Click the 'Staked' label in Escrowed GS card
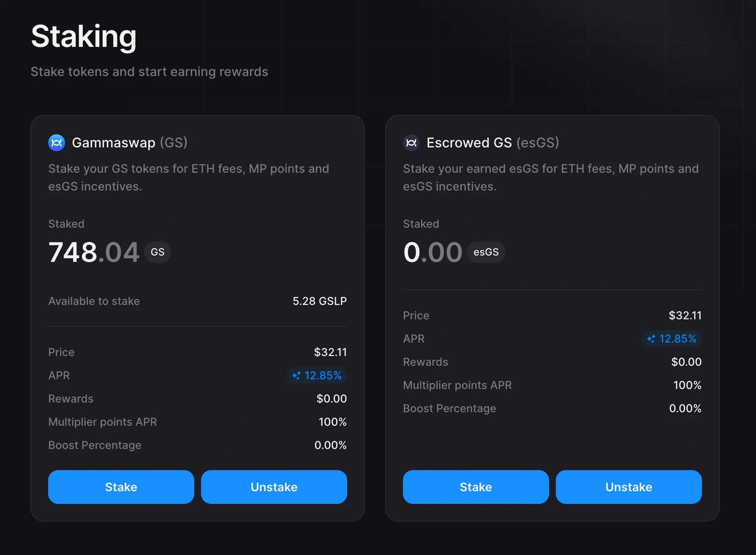Image resolution: width=756 pixels, height=555 pixels. (421, 224)
